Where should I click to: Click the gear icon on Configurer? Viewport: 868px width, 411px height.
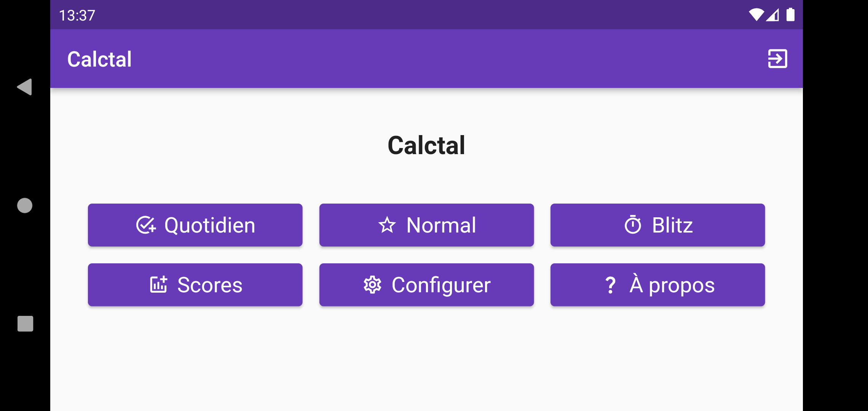(x=372, y=285)
